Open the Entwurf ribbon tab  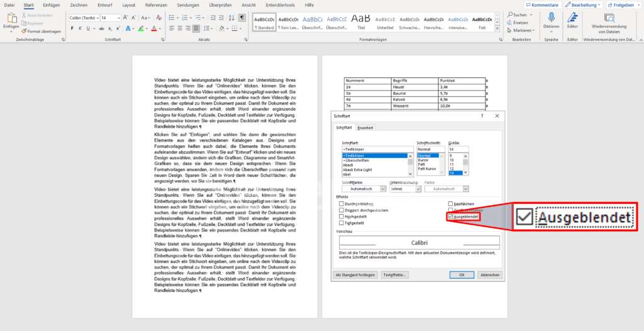[x=105, y=5]
